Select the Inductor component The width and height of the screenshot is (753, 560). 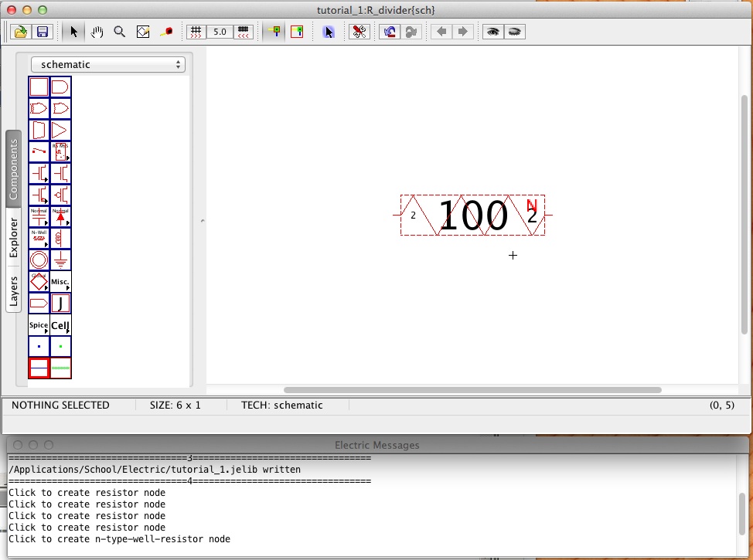pos(60,238)
